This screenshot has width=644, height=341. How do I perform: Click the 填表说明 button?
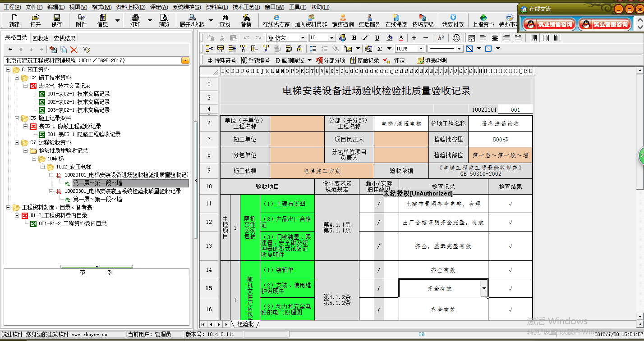click(432, 60)
